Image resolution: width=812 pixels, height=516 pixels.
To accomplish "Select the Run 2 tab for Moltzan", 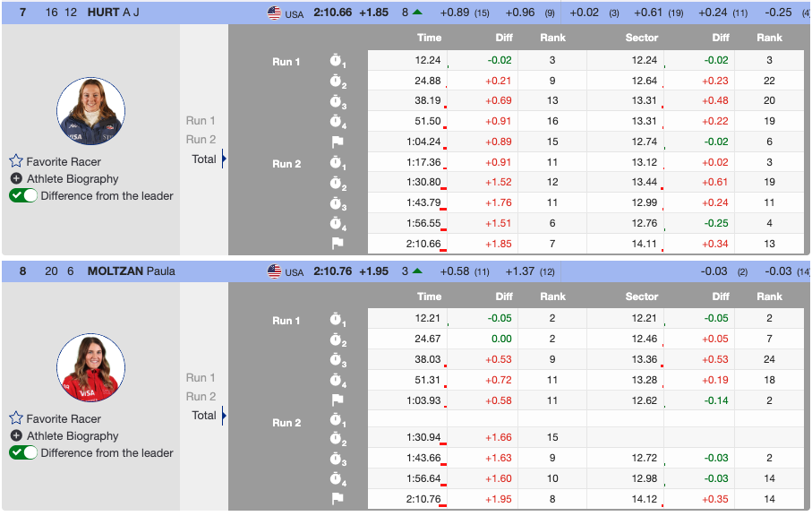I will (x=201, y=396).
